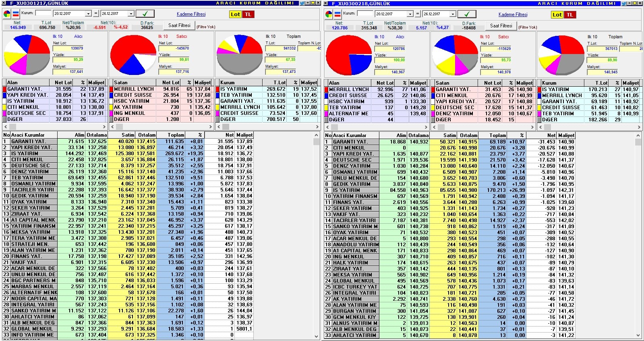The width and height of the screenshot is (644, 341).
Task: Open the Kademe Filtresi link in left window
Action: point(191,14)
